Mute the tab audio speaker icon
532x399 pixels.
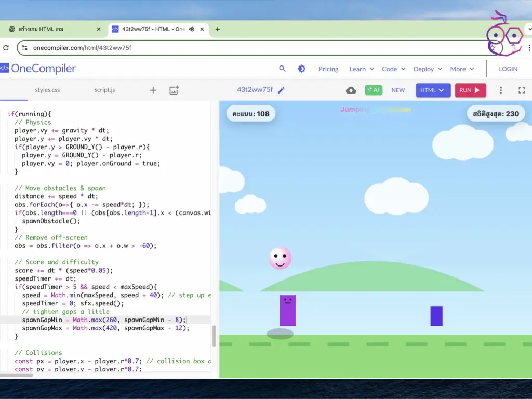[192, 29]
